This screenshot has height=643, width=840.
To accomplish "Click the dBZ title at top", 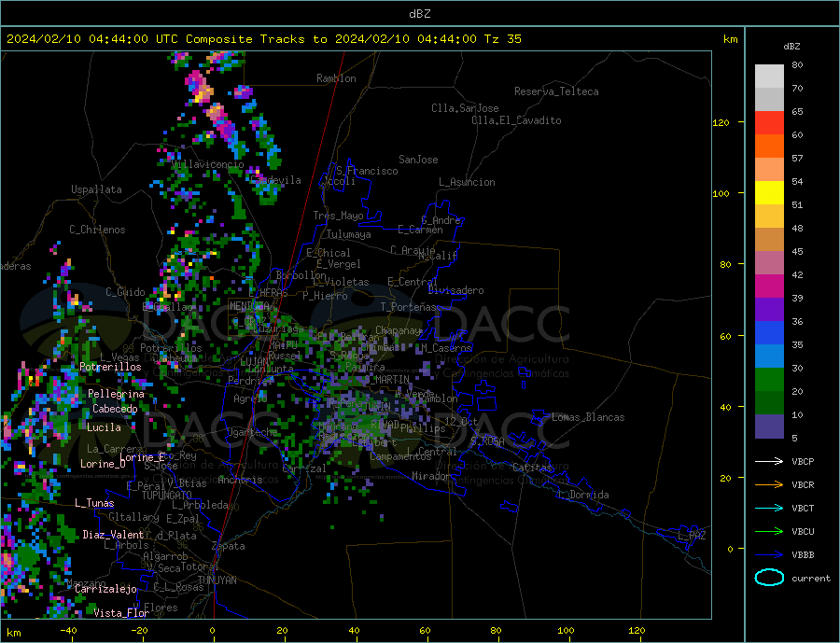I will pos(419,14).
